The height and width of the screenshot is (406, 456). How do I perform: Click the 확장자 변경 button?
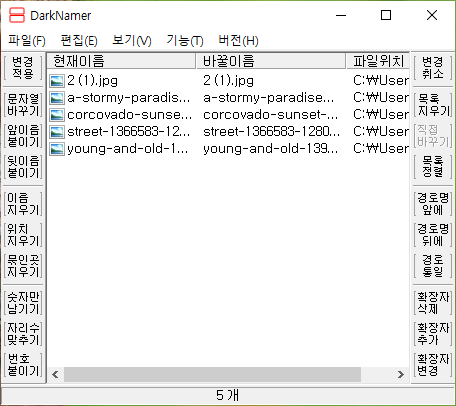click(433, 365)
